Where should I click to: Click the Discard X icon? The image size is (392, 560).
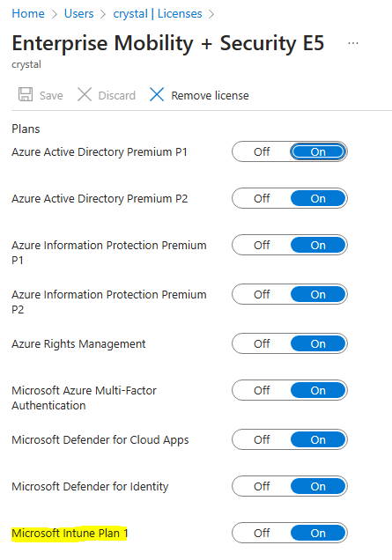[85, 94]
